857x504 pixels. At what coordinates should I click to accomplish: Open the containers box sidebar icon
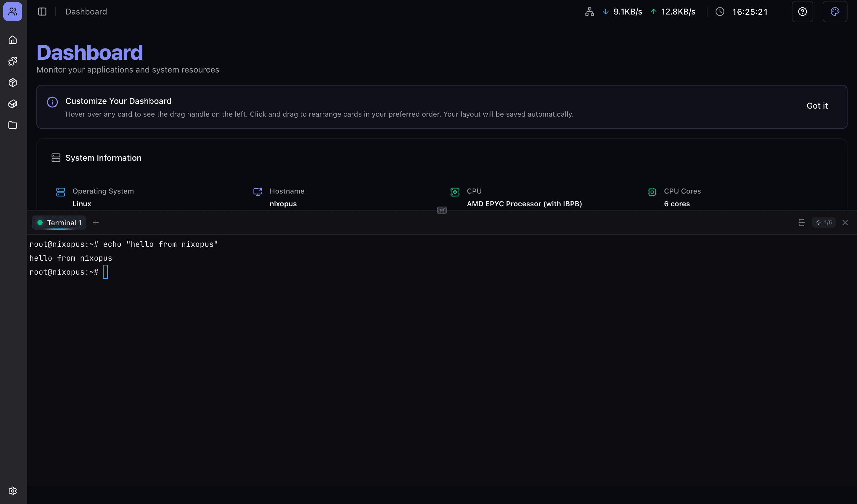[x=13, y=104]
